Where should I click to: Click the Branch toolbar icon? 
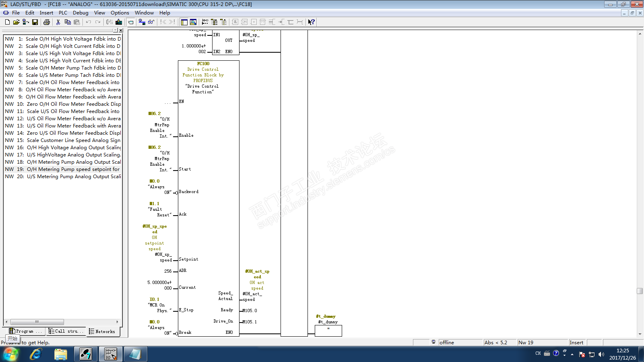click(x=291, y=22)
